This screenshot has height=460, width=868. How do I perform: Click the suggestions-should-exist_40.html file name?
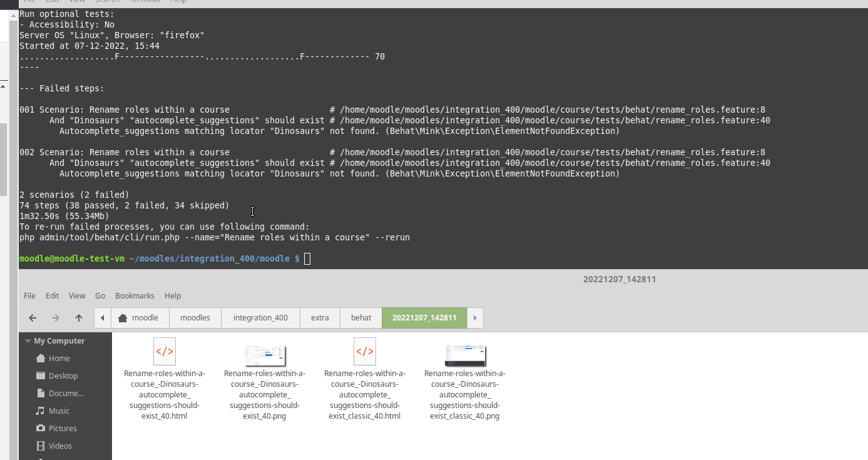point(165,394)
